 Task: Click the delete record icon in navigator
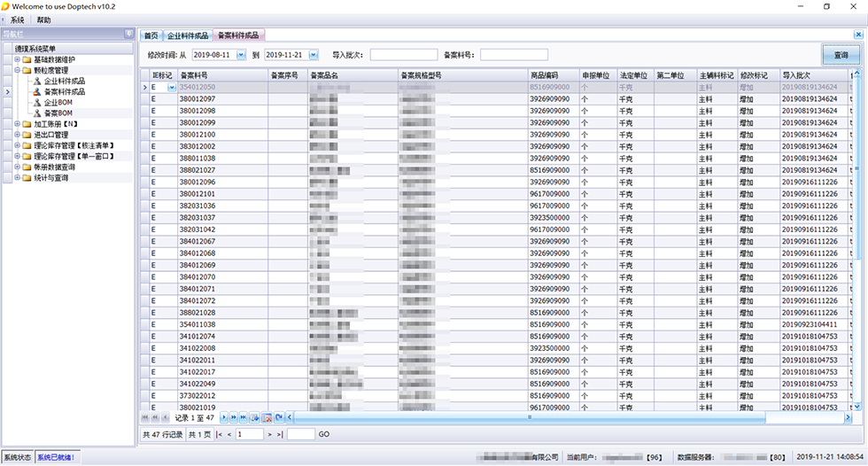point(267,416)
